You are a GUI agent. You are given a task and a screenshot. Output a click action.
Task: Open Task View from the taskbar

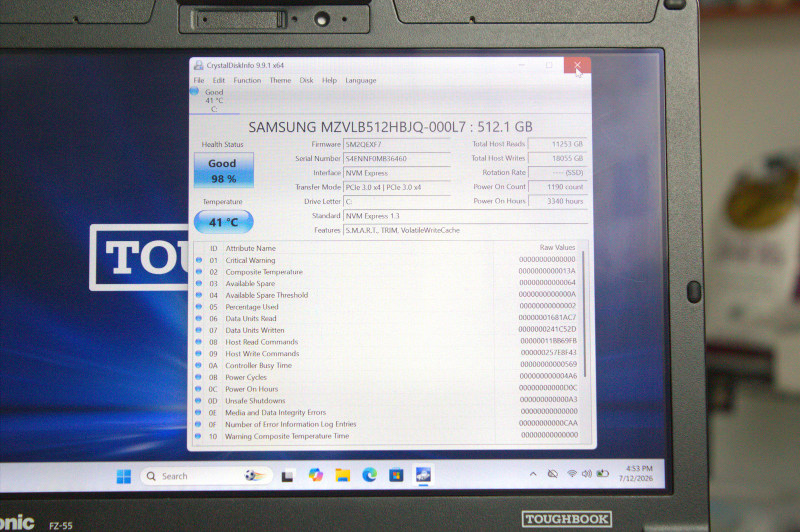[287, 476]
